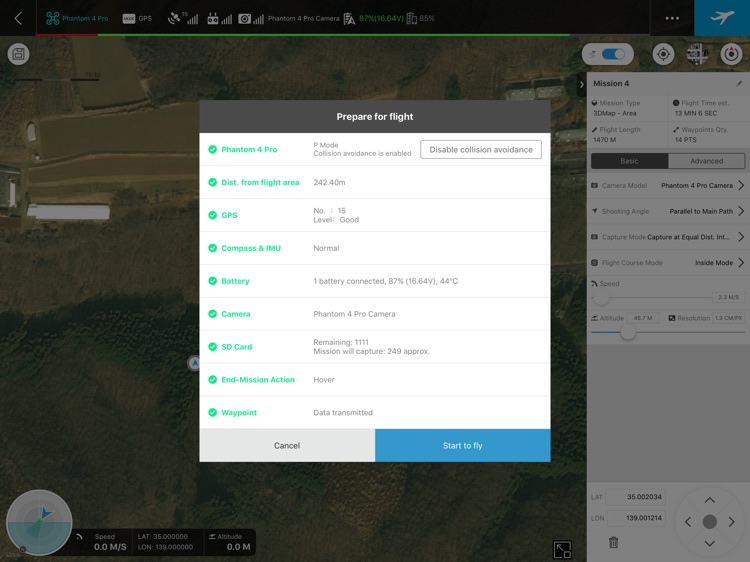Tap the Phantom 4 Pro drone icon
Image resolution: width=750 pixels, height=562 pixels.
(x=53, y=18)
